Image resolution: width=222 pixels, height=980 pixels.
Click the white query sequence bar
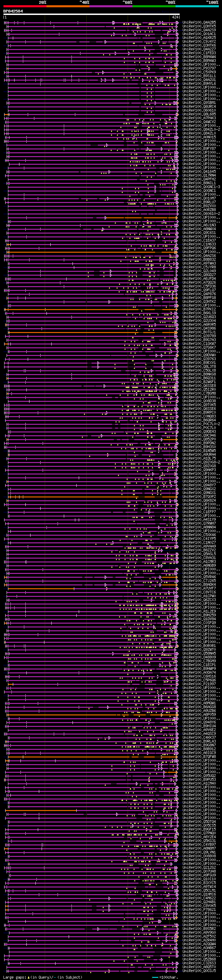92,15
